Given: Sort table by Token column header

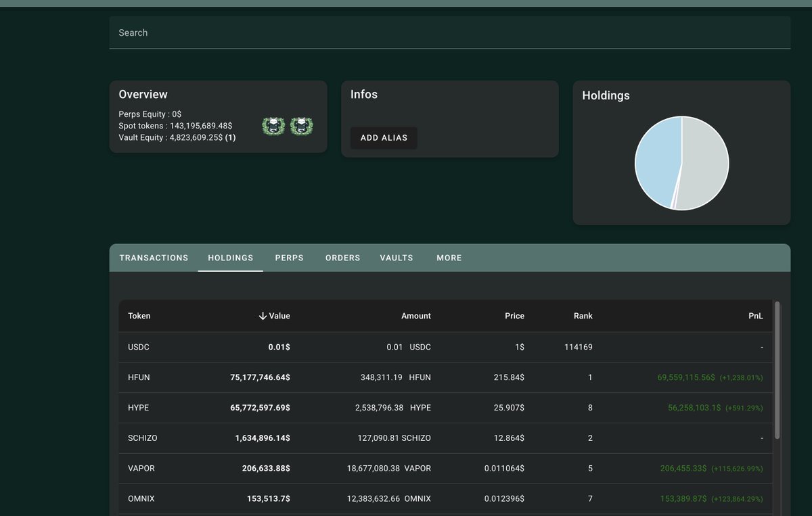Looking at the screenshot, I should [139, 316].
